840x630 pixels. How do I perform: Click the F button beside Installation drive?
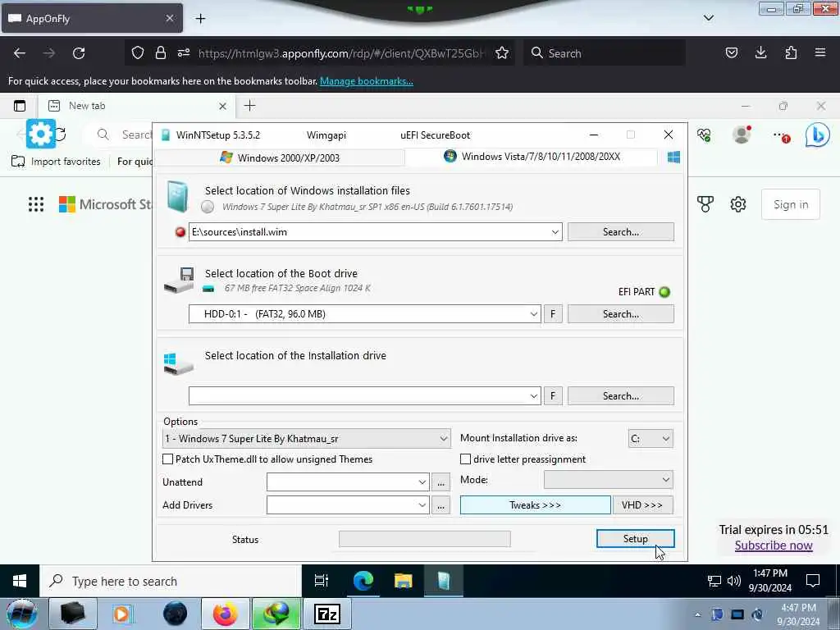(553, 396)
